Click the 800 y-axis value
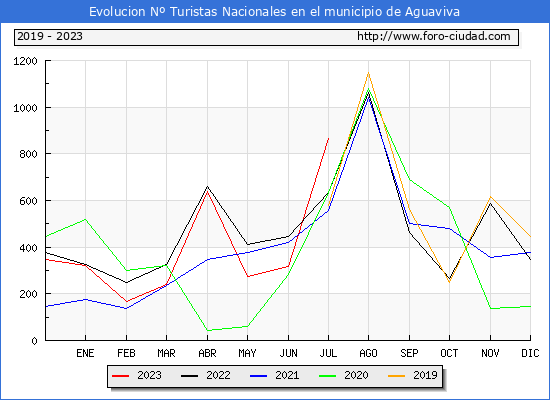Screen dimensions: 550x400 coord(28,154)
